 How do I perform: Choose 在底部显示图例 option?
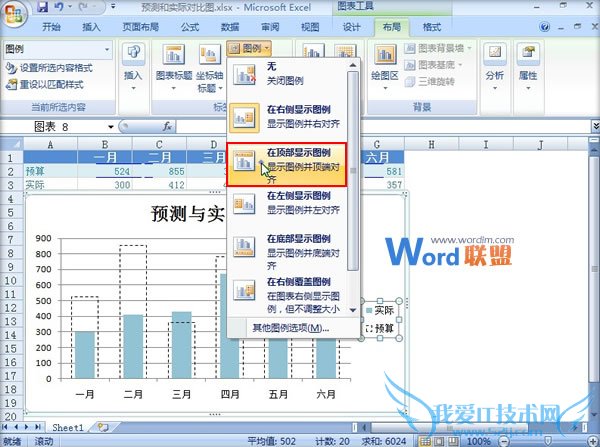[x=287, y=251]
